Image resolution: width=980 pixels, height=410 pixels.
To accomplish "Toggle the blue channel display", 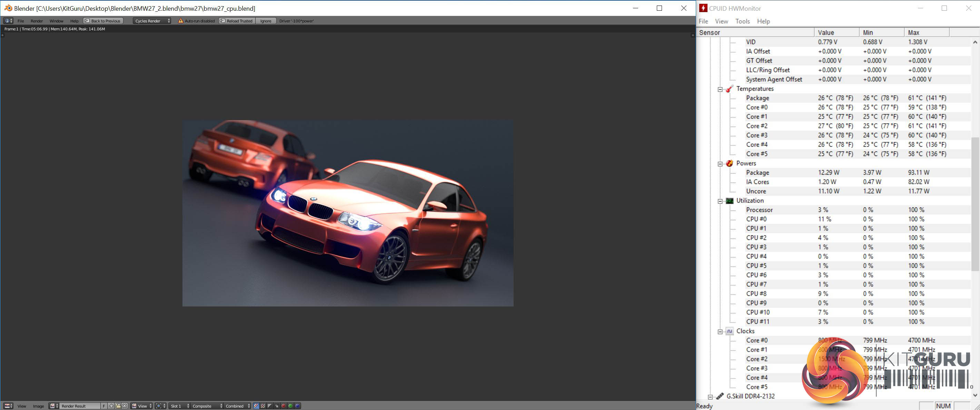I will pos(297,406).
